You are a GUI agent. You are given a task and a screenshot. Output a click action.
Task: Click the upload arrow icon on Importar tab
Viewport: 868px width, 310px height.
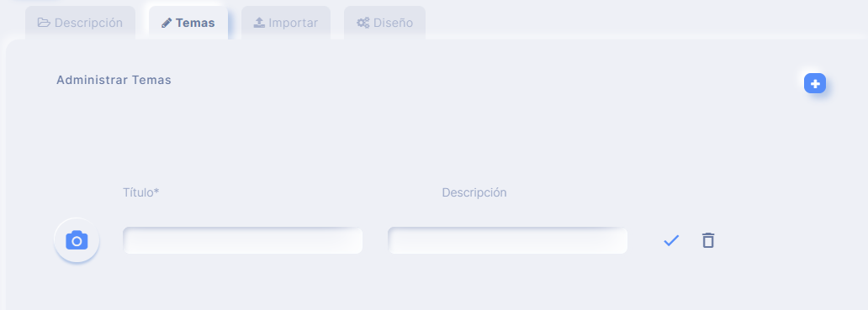point(259,23)
